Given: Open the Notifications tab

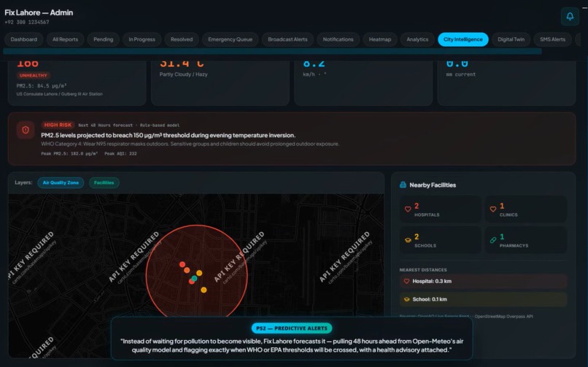Looking at the screenshot, I should [x=339, y=39].
